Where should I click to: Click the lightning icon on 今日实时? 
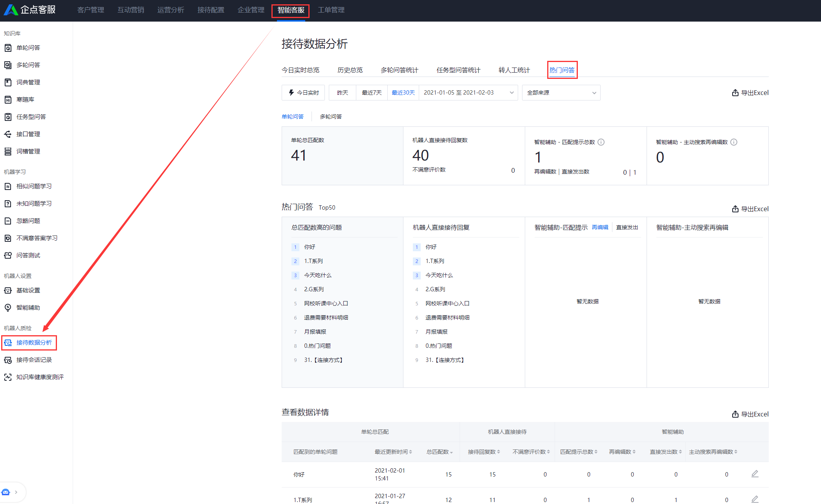tap(291, 93)
